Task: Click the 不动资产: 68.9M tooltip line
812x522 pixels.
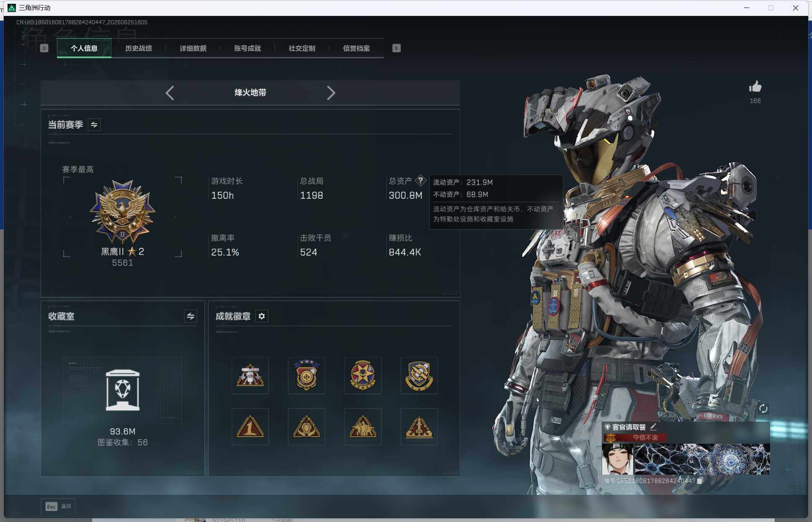Action: pyautogui.click(x=460, y=195)
